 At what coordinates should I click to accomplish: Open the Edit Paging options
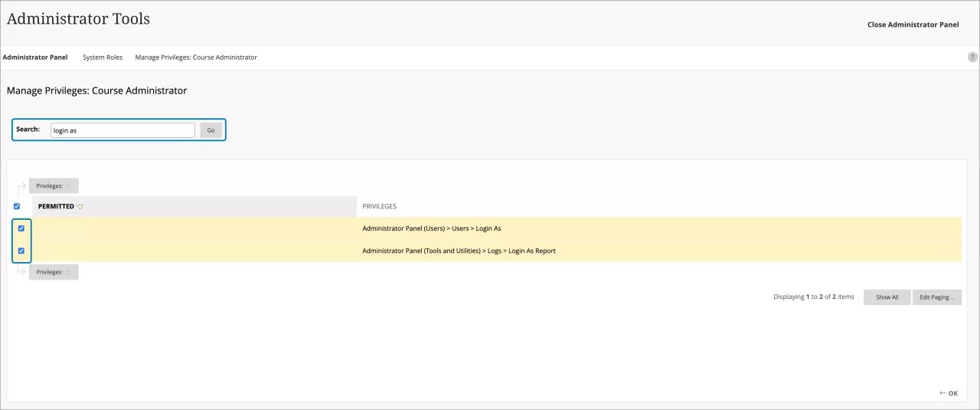click(936, 297)
